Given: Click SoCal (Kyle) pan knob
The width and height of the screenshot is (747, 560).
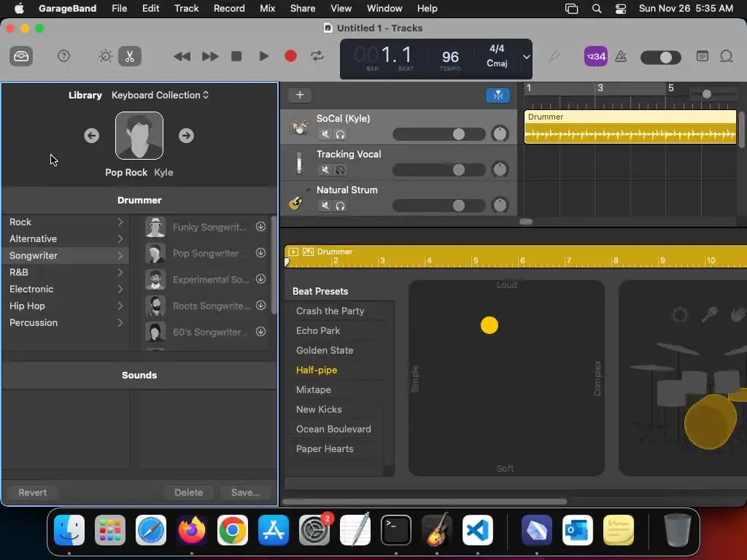Looking at the screenshot, I should pyautogui.click(x=500, y=134).
